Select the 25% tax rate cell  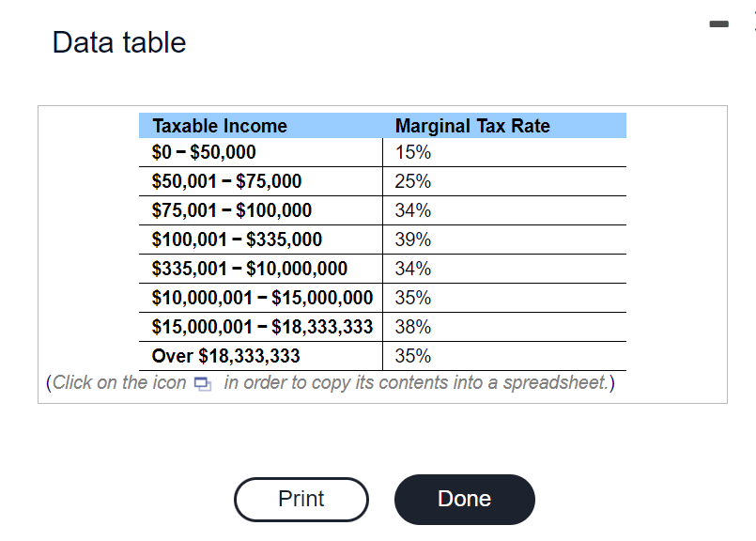tap(413, 181)
